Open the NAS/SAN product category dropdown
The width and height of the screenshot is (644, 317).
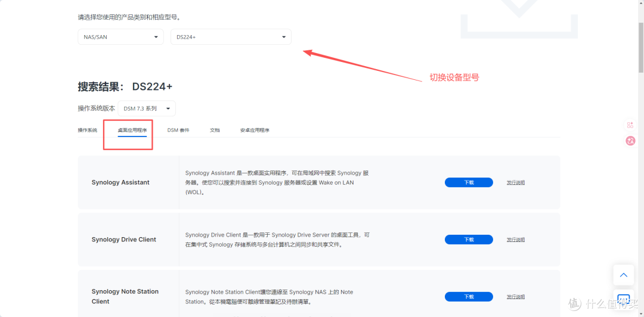tap(120, 37)
